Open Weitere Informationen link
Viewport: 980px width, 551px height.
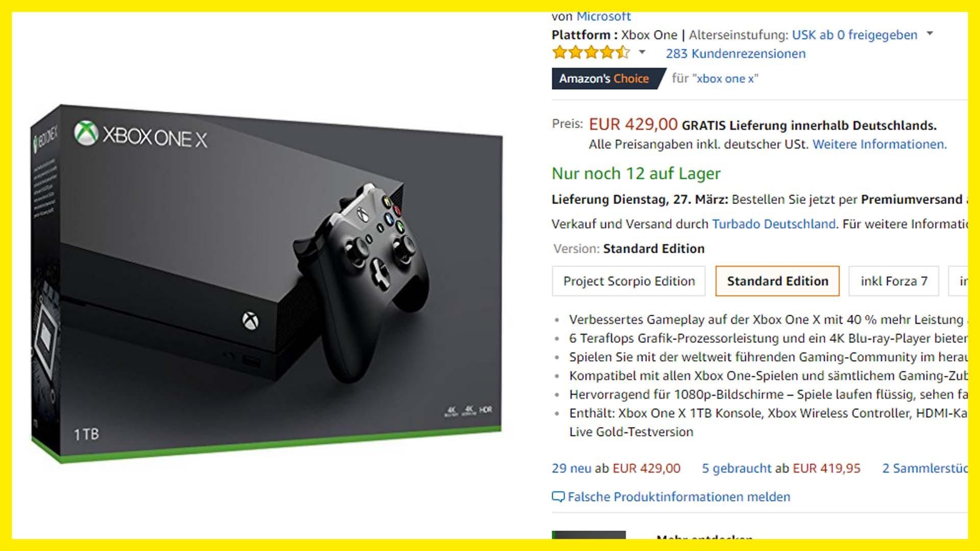(x=879, y=144)
